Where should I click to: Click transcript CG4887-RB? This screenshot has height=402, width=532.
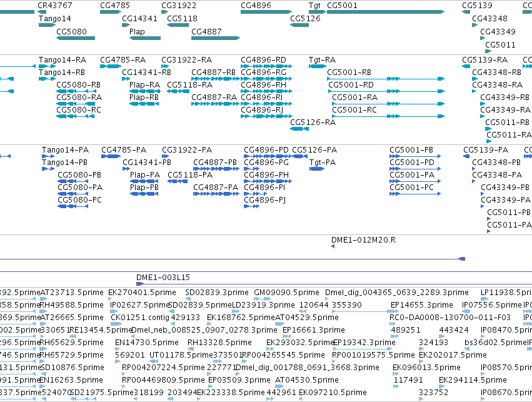(213, 73)
